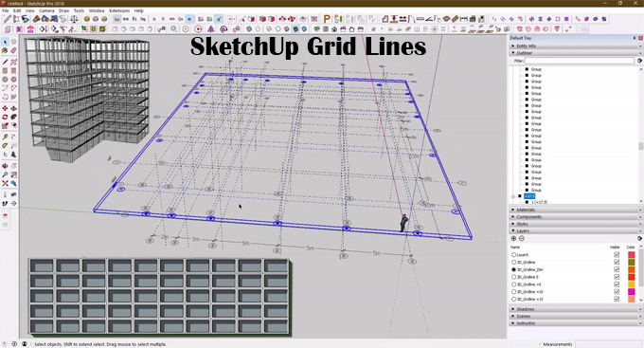
Task: Open the Draw menu
Action: [x=64, y=10]
